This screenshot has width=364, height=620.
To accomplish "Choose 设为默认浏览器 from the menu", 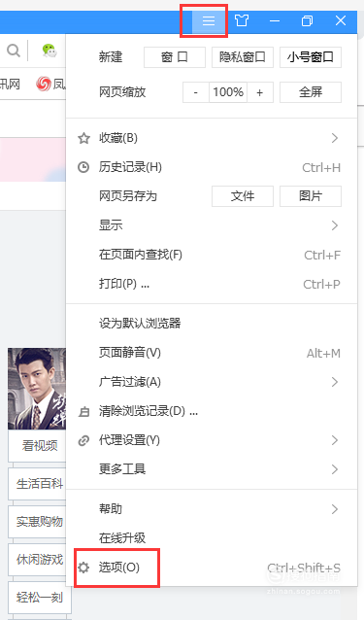I will 212,324.
